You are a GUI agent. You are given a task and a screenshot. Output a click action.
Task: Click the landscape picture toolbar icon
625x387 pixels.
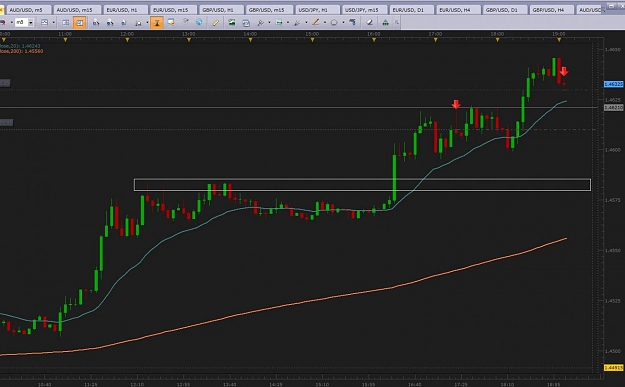[x=232, y=23]
